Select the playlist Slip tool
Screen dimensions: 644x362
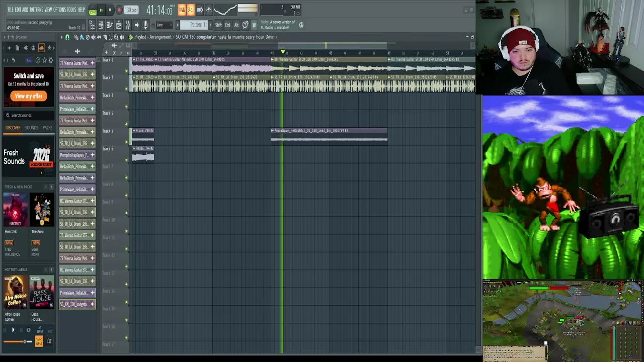(99, 37)
